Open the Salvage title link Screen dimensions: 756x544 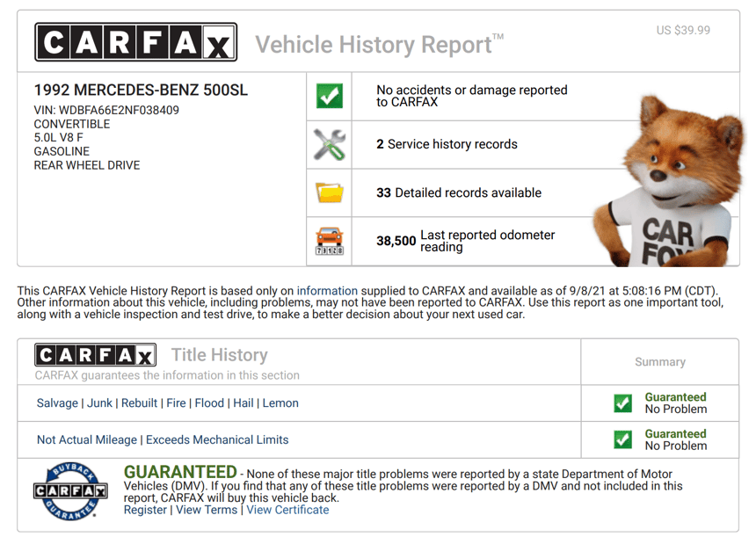pyautogui.click(x=57, y=403)
